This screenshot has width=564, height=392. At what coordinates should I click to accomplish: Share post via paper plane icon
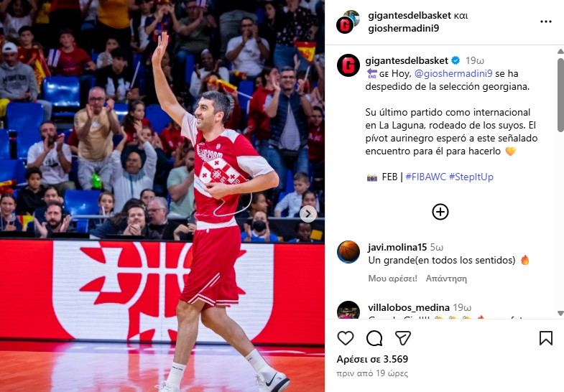click(403, 338)
